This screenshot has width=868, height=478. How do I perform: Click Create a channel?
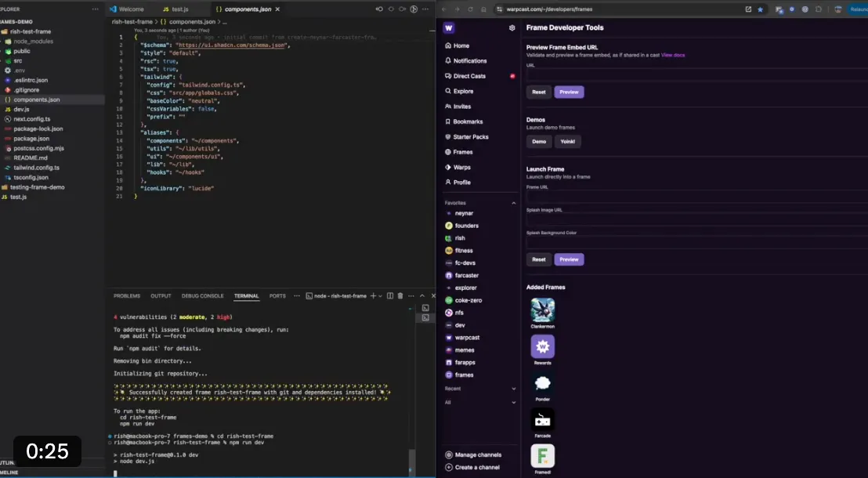coord(472,468)
